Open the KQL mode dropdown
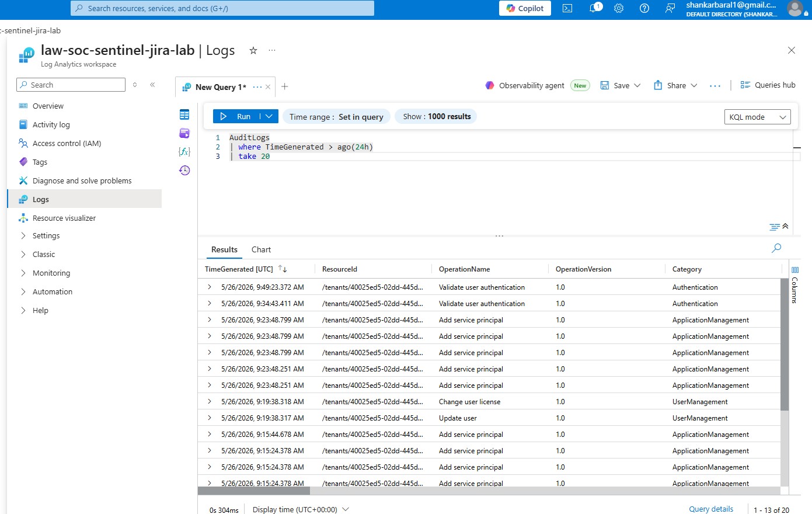Screen dimensions: 812x514 tap(758, 117)
